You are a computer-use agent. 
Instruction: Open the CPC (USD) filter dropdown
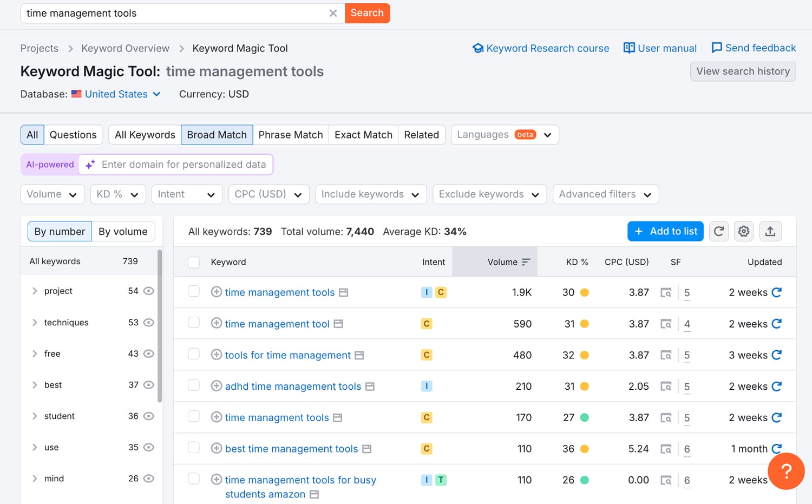269,194
